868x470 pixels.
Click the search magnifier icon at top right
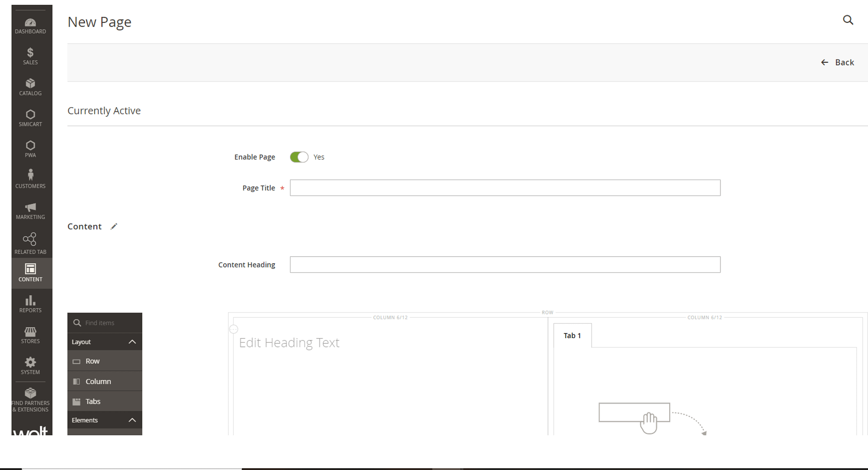tap(848, 20)
